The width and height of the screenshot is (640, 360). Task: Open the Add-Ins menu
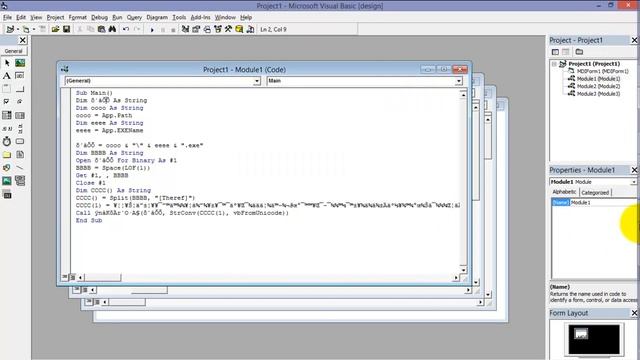200,17
